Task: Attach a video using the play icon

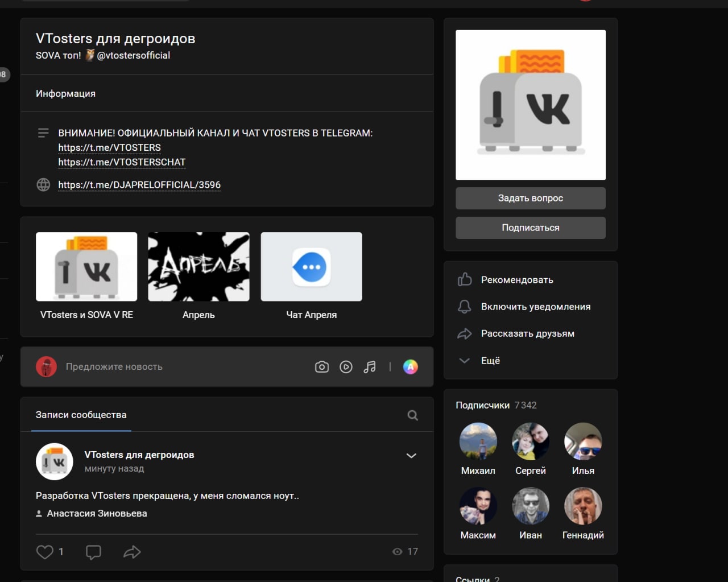Action: (346, 367)
